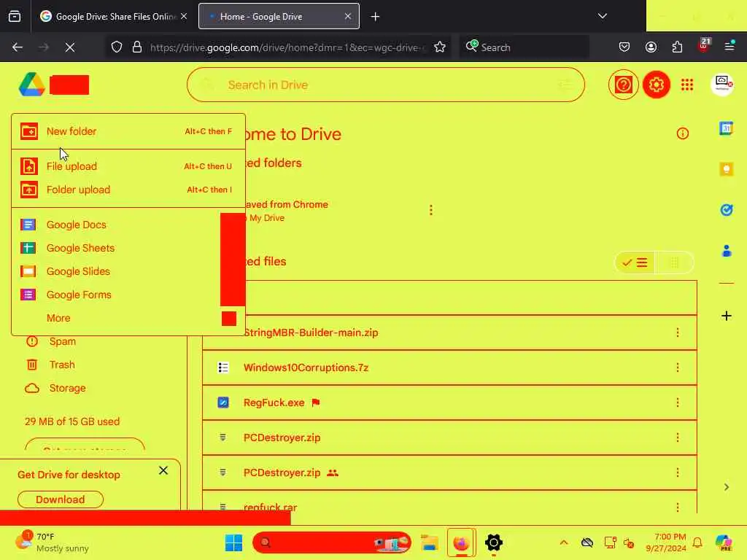
Task: Open Drive help question mark icon
Action: [623, 85]
